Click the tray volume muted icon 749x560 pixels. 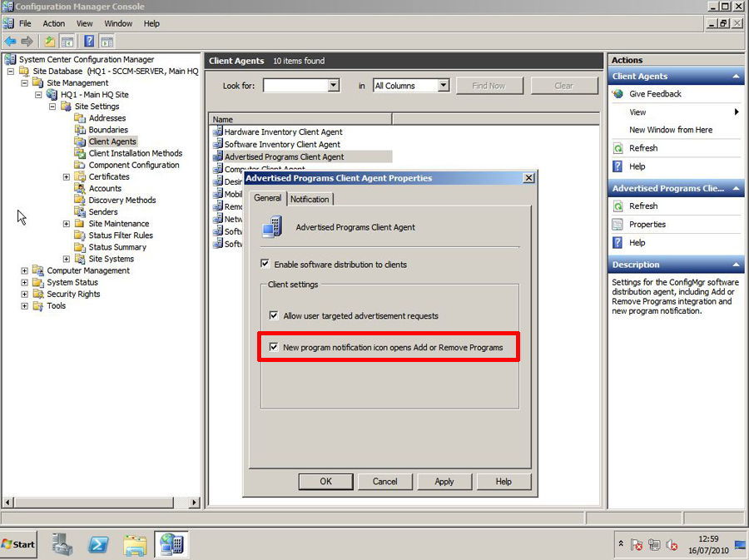(x=672, y=545)
